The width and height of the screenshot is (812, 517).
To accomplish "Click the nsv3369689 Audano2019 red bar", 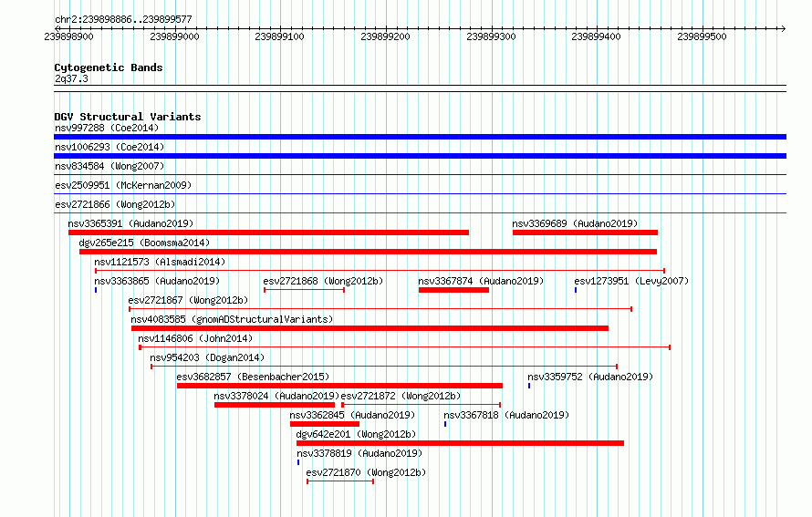I will pyautogui.click(x=585, y=233).
